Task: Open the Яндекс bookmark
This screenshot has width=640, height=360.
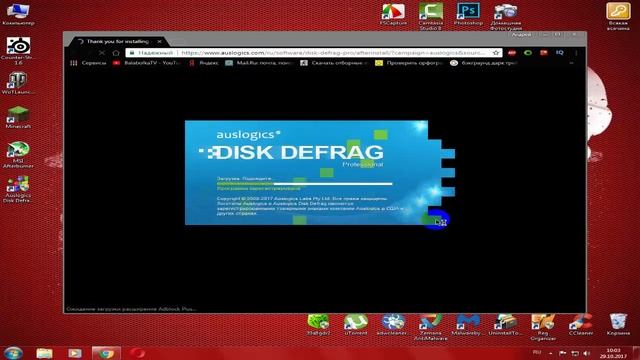Action: 203,63
